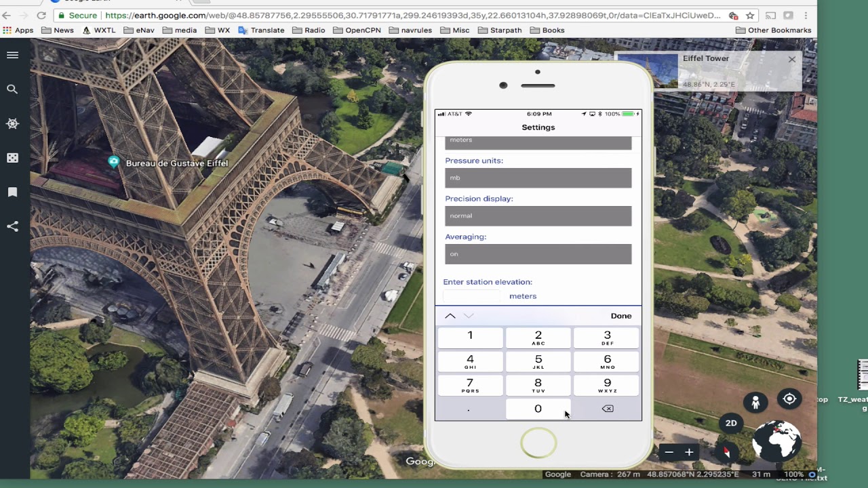This screenshot has height=488, width=868.
Task: Tap keypad digit 6
Action: click(x=607, y=361)
